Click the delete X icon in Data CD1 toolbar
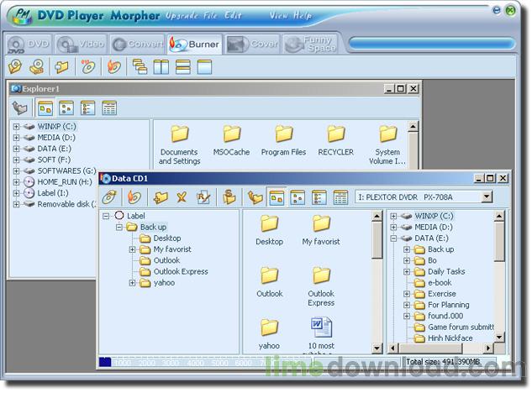Image resolution: width=532 pixels, height=393 pixels. click(181, 197)
